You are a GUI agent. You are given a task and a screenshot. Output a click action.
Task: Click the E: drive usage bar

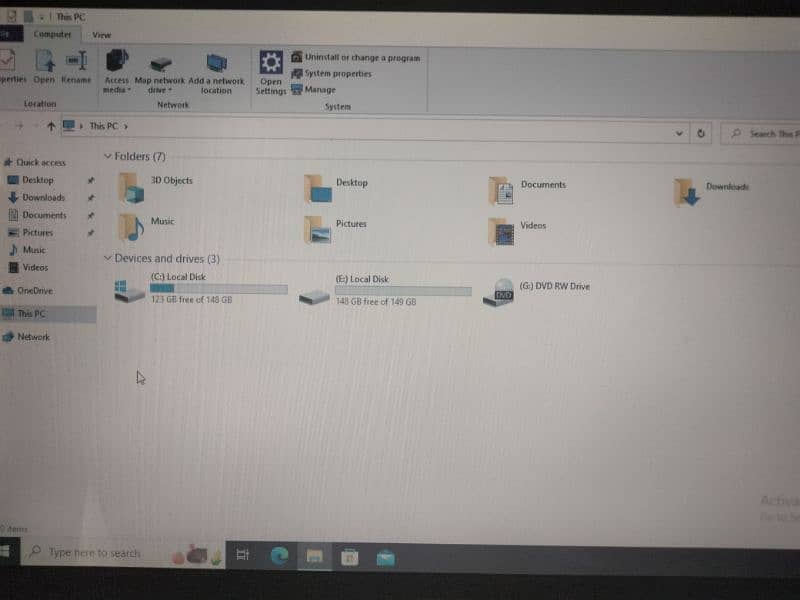[403, 291]
